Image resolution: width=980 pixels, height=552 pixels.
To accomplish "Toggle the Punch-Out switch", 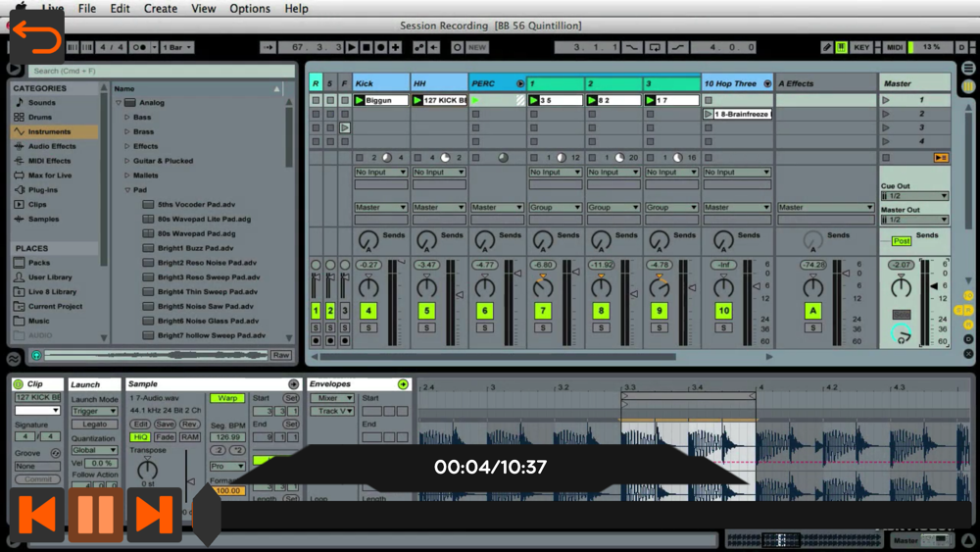I will pyautogui.click(x=677, y=47).
